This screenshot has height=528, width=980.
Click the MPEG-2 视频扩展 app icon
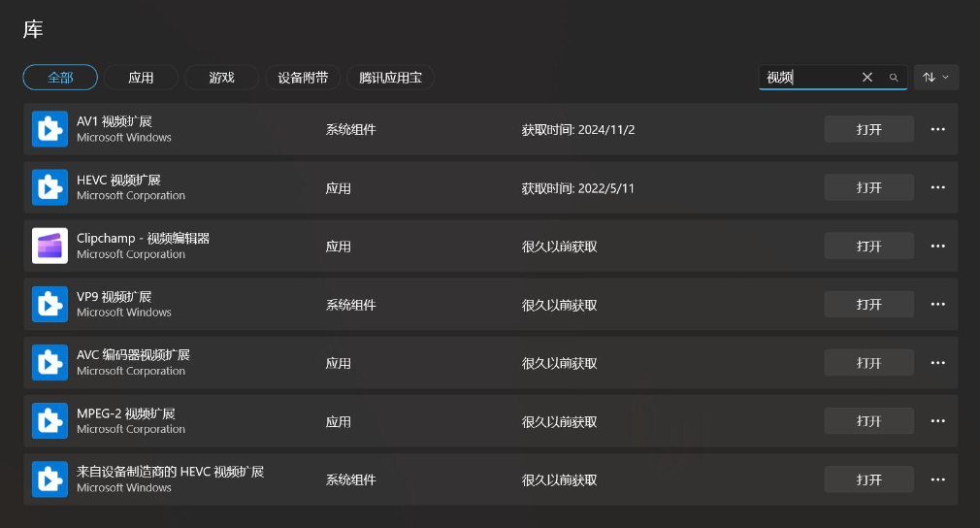pos(50,421)
